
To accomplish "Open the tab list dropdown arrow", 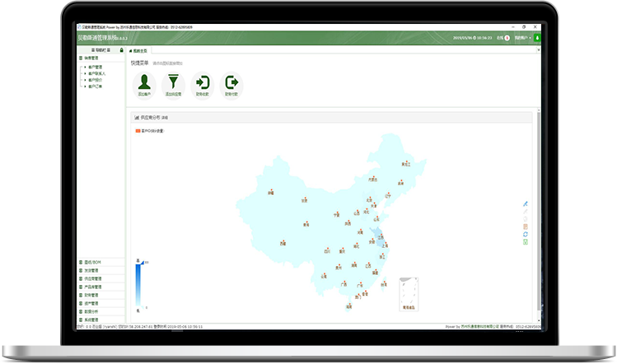I will [x=538, y=50].
